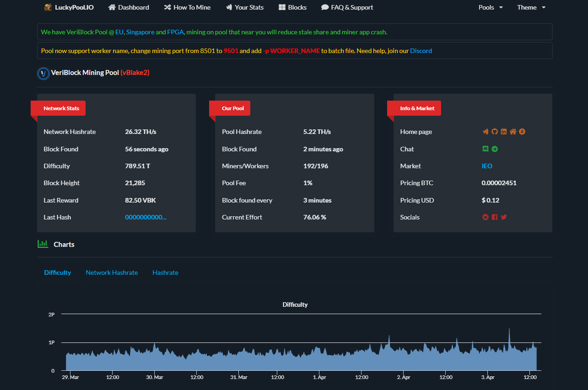
Task: Open Your Stats in the navbar
Action: pyautogui.click(x=244, y=7)
